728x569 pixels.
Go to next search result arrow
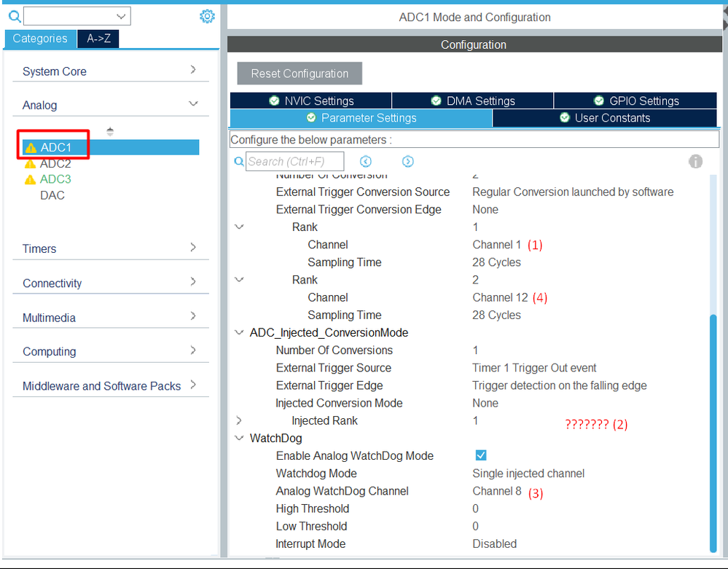(407, 162)
